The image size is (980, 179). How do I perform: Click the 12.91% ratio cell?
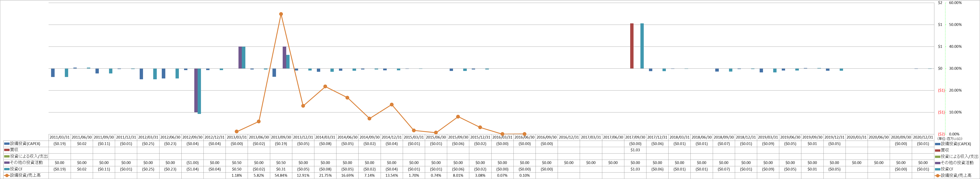click(303, 176)
